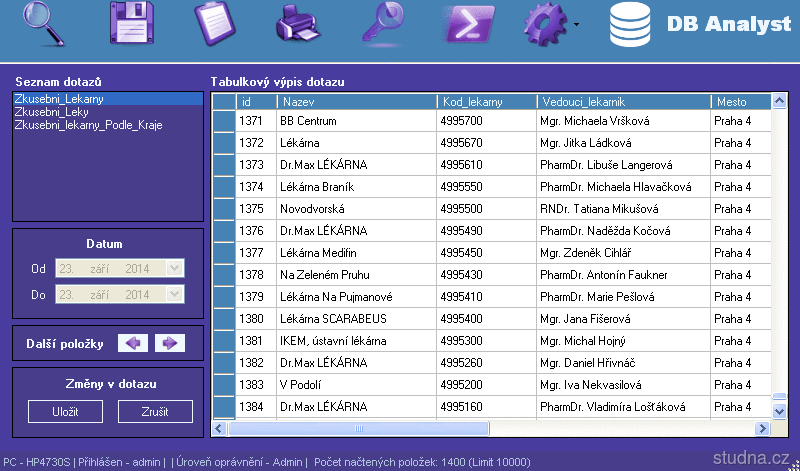Expand the 'Do' date picker dropdown
The image size is (800, 471).
click(175, 295)
